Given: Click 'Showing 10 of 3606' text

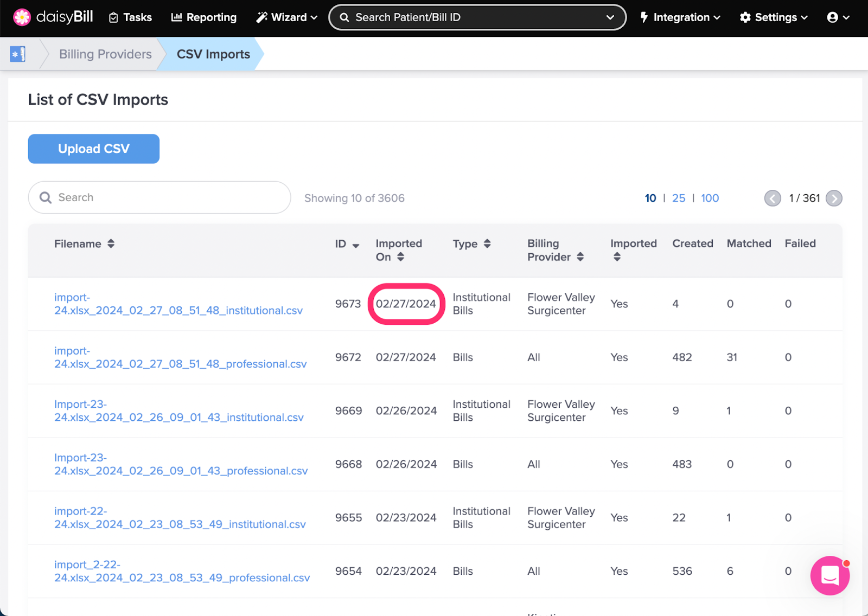Looking at the screenshot, I should (354, 198).
